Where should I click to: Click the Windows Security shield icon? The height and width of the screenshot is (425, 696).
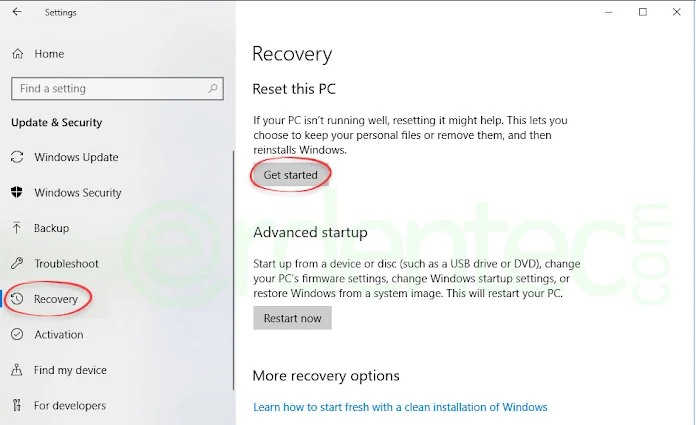(x=17, y=192)
